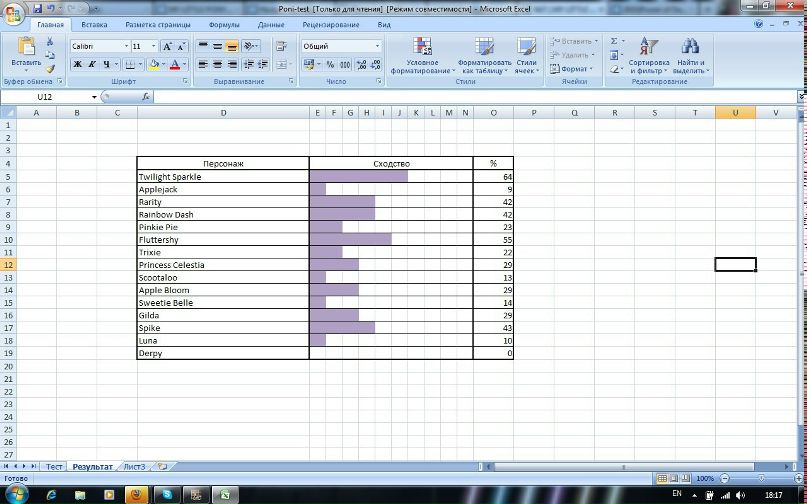Open the number format Общий dropdown
This screenshot has height=504, width=807.
click(377, 46)
